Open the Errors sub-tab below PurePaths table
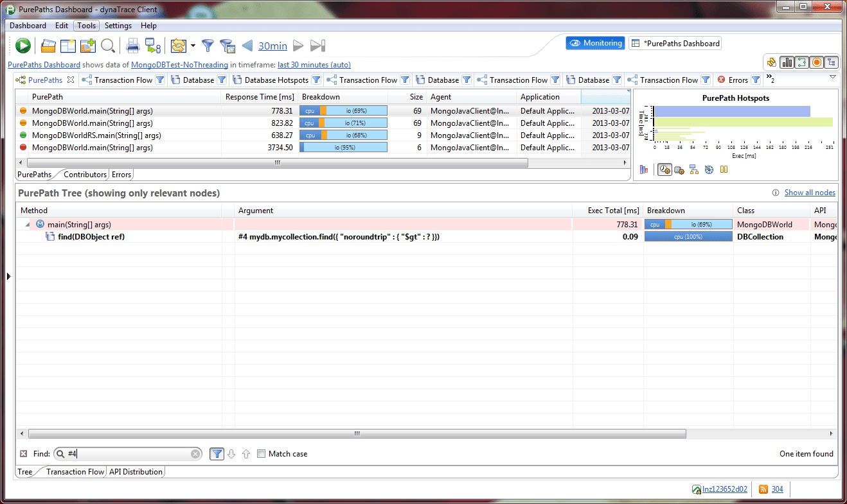The width and height of the screenshot is (847, 504). tap(121, 175)
